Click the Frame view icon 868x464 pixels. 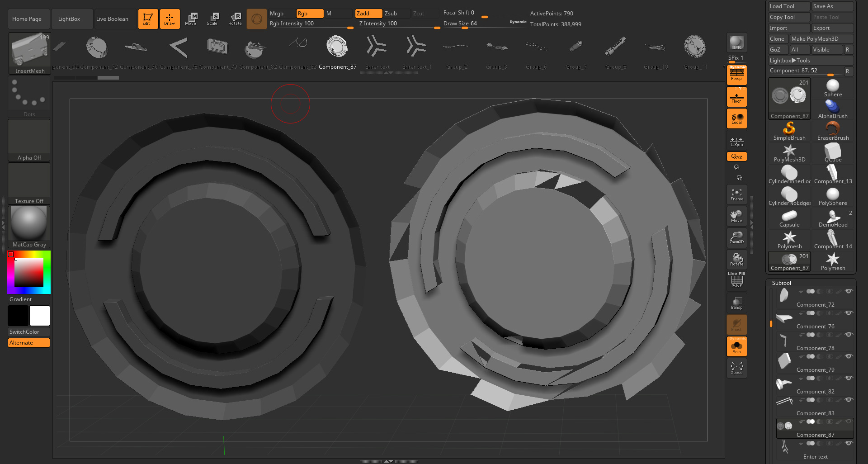tap(736, 195)
